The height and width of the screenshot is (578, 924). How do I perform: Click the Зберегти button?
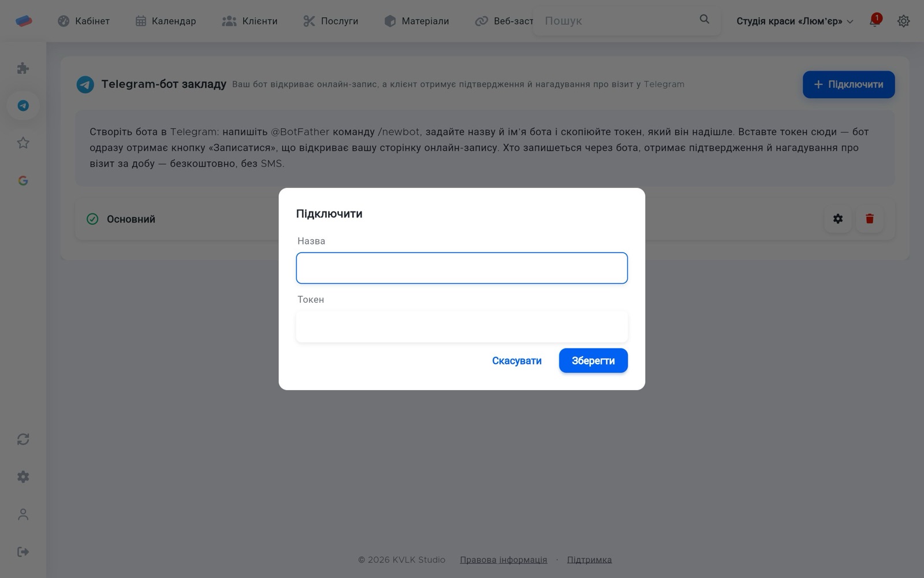(593, 361)
